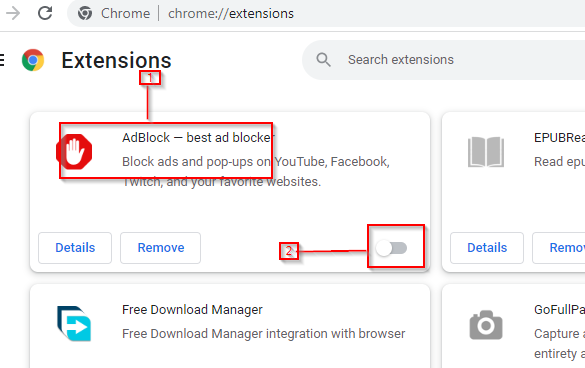
Task: Click the Extensions page heading
Action: (x=116, y=60)
